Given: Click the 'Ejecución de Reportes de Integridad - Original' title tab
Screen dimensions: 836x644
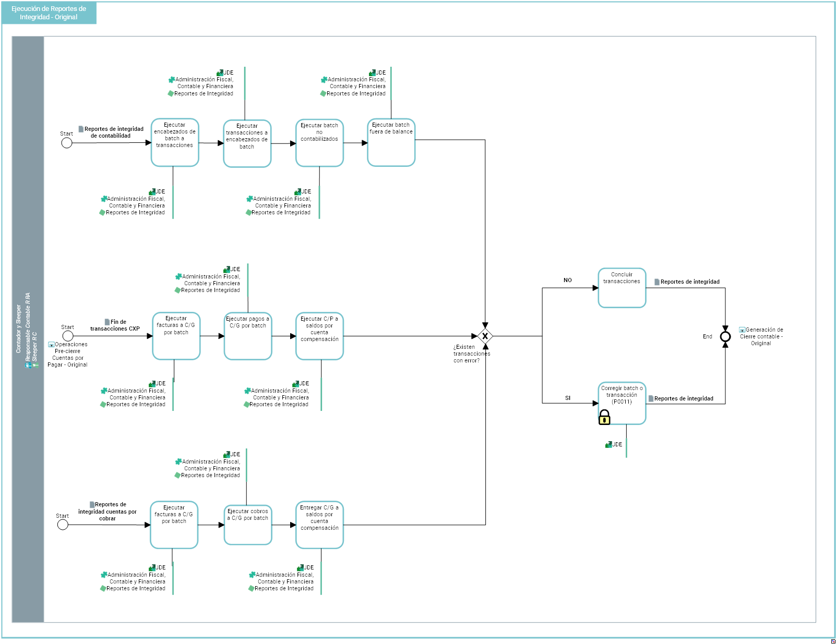Looking at the screenshot, I should pyautogui.click(x=49, y=13).
